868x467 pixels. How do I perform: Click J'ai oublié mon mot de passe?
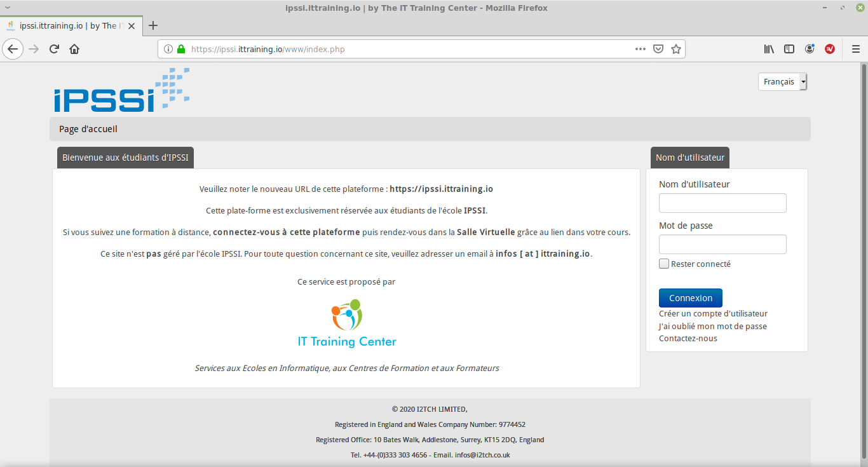(x=713, y=327)
